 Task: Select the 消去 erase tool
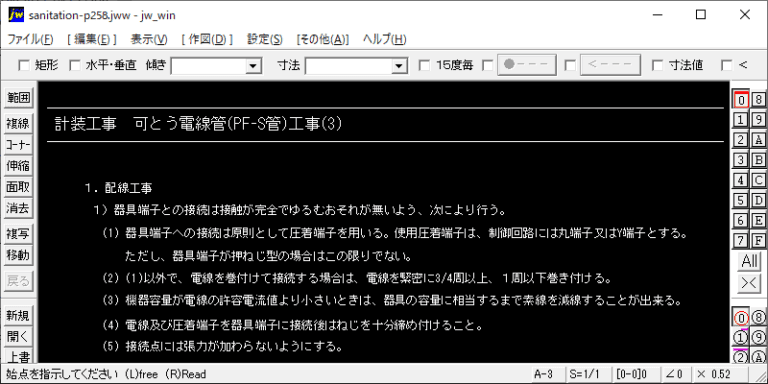pyautogui.click(x=18, y=208)
